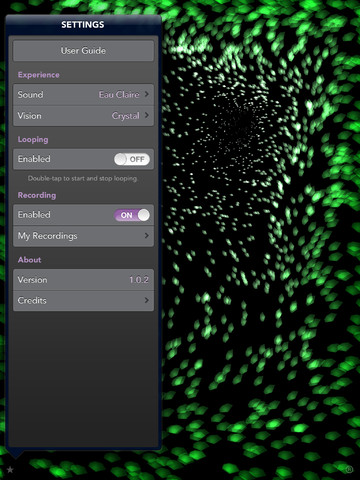Image resolution: width=360 pixels, height=480 pixels.
Task: Turn on the Looping Enabled switch
Action: point(132,159)
